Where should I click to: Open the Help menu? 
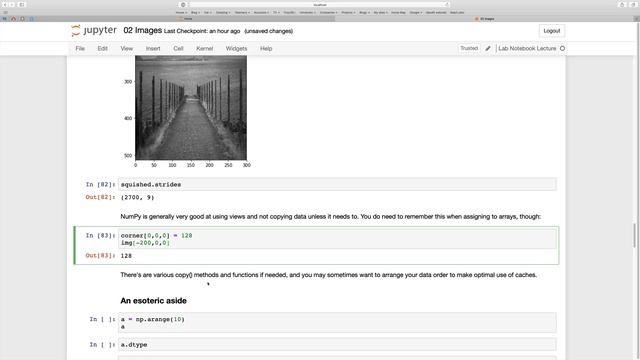point(266,48)
